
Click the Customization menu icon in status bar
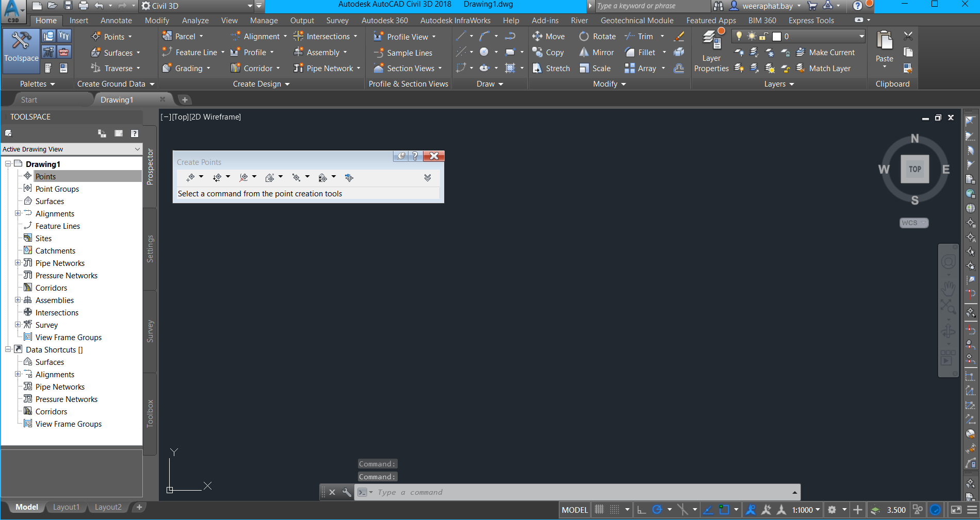coord(972,510)
